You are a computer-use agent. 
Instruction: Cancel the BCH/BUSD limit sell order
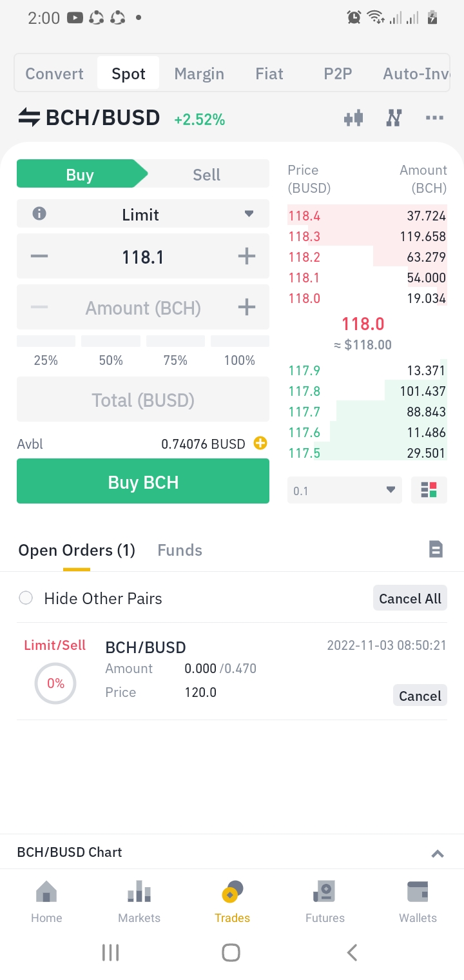[x=420, y=696]
